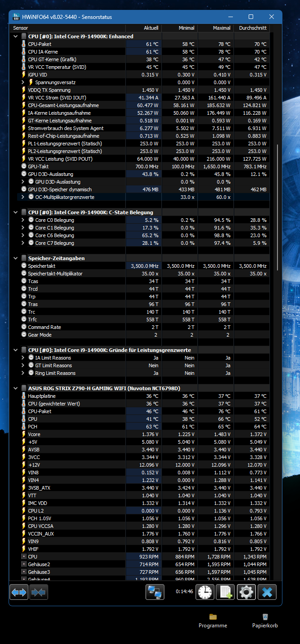This screenshot has width=300, height=644.
Task: Click thermometer icon beside CPU IA-Kerne
Action: 24,52
